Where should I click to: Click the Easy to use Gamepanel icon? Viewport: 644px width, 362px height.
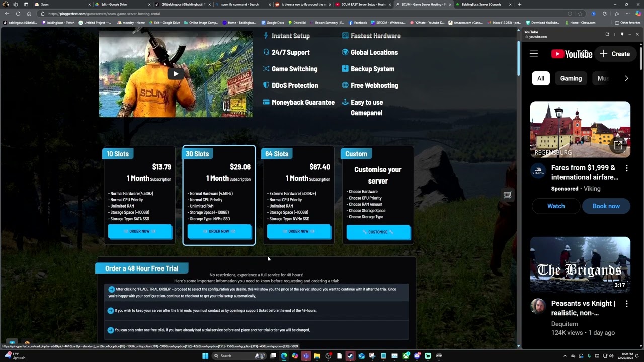[x=345, y=102]
